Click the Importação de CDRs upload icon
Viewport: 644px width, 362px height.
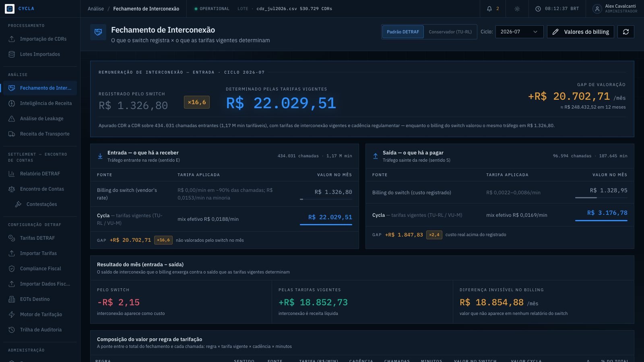point(12,39)
